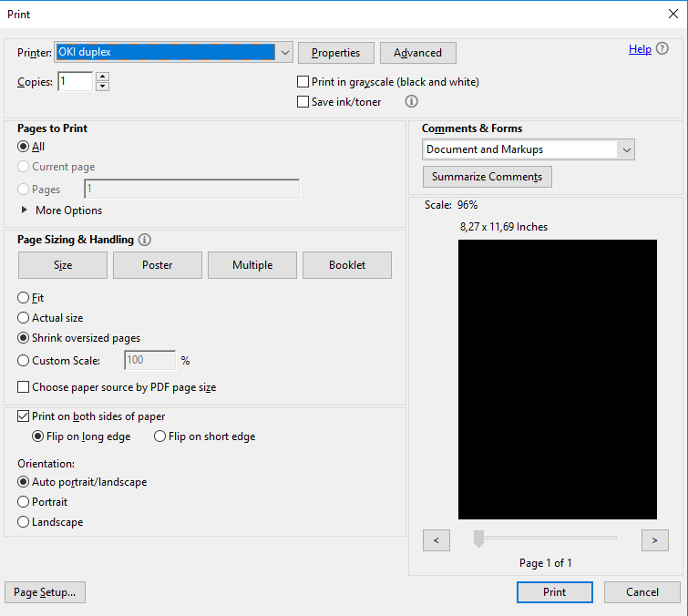Expand More Options under Pages to Print
This screenshot has height=616, width=688.
(24, 210)
